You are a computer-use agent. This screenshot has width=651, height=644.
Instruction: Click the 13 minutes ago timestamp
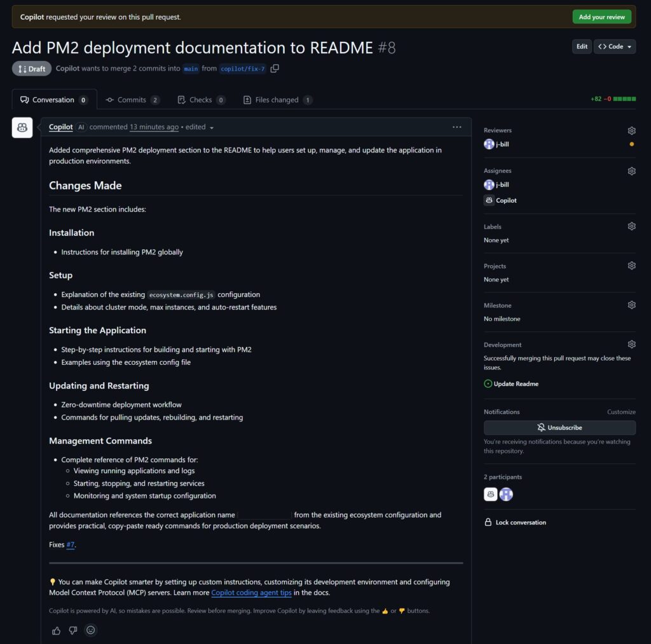pos(154,127)
